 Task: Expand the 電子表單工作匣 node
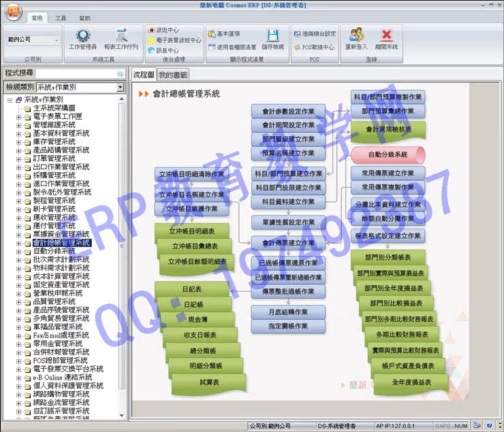pyautogui.click(x=18, y=117)
